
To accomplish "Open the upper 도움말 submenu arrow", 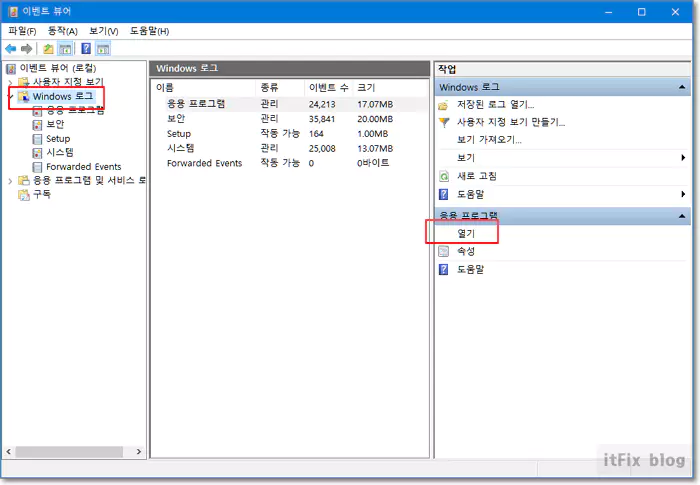I will click(x=683, y=194).
